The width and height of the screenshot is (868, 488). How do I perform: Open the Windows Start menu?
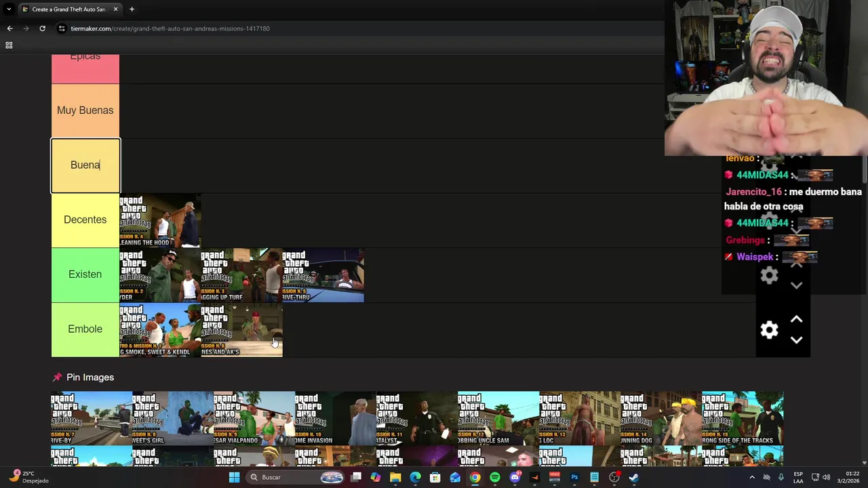click(x=234, y=477)
